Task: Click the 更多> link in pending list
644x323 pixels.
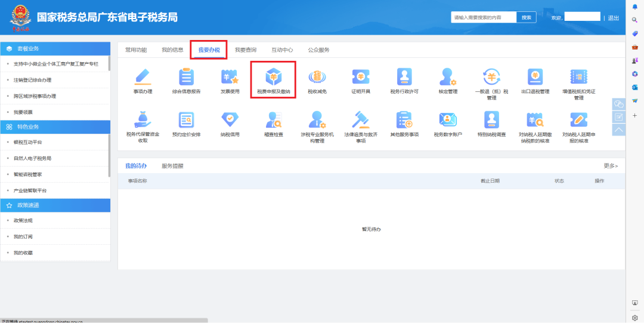Action: [611, 166]
